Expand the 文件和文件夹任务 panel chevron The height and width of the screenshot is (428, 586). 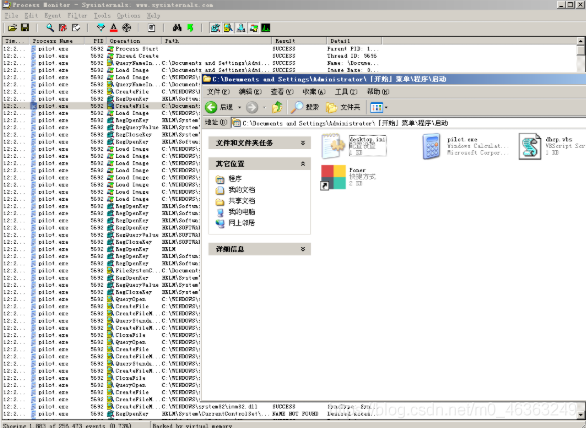pos(303,143)
